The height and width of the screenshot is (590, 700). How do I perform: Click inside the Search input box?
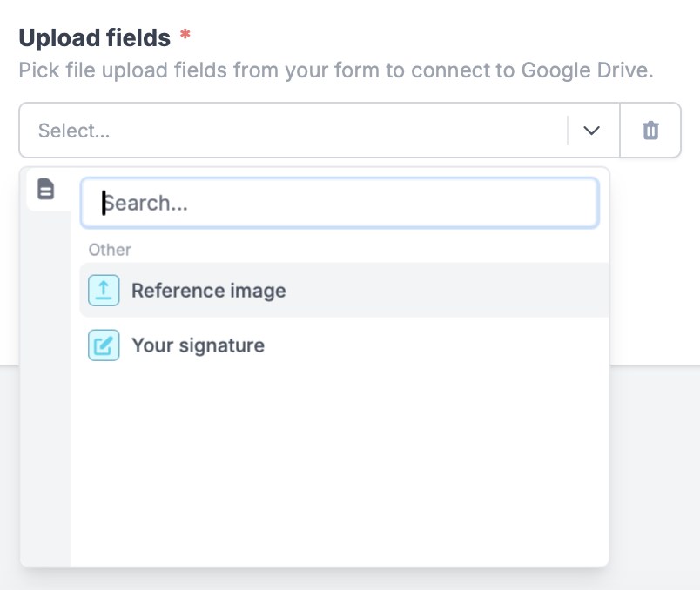coord(340,202)
